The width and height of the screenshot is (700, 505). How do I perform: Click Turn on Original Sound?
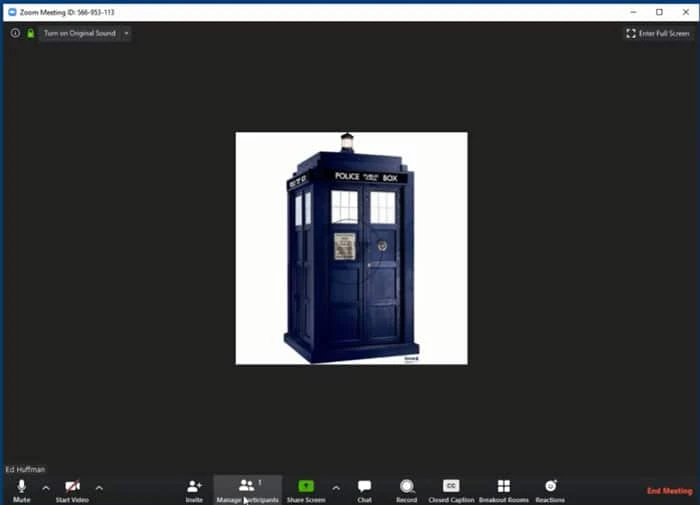(79, 33)
